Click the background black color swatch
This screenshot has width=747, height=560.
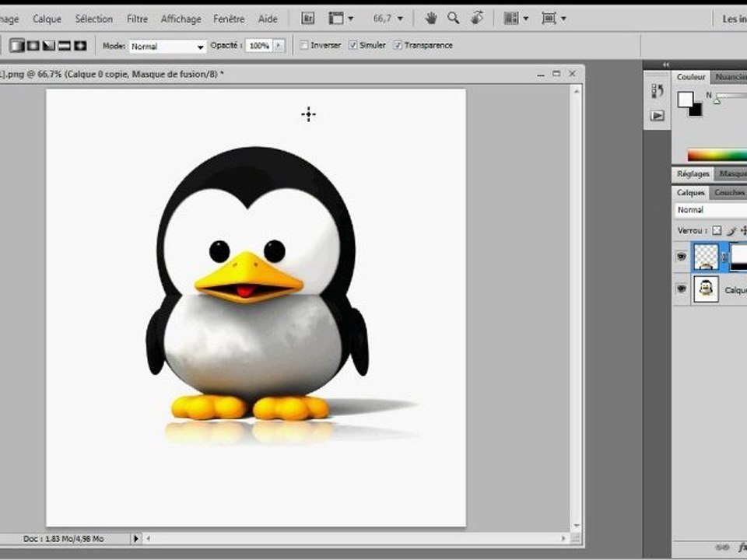[697, 111]
